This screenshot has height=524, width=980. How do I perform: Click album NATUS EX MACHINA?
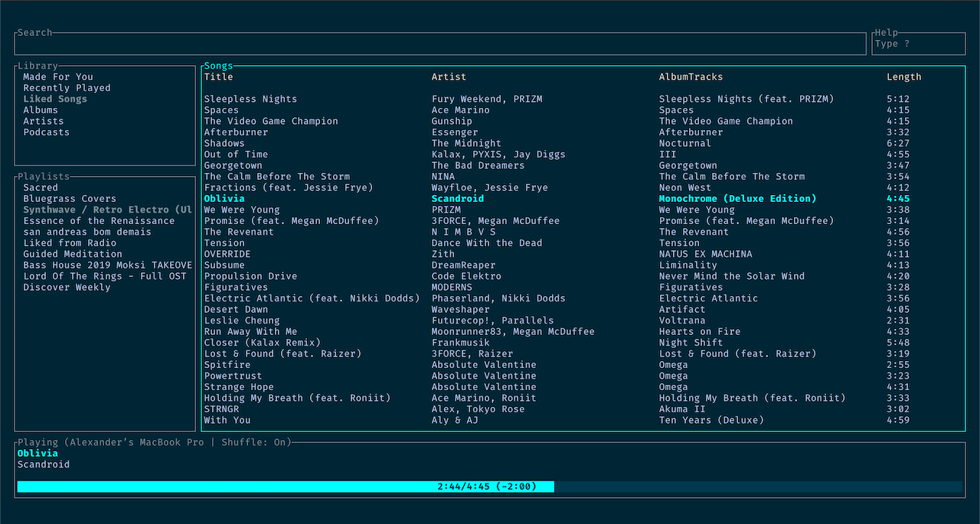(706, 254)
